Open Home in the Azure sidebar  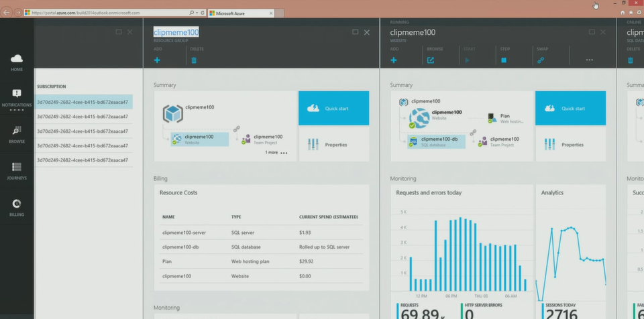click(16, 62)
